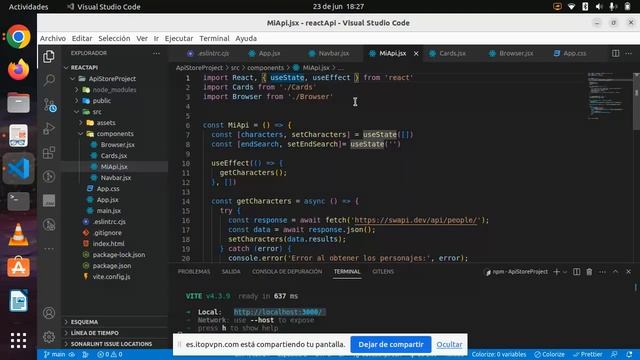Screen dimensions: 640x360
Task: Expand the ESQUEMA outline section
Action: point(114,322)
